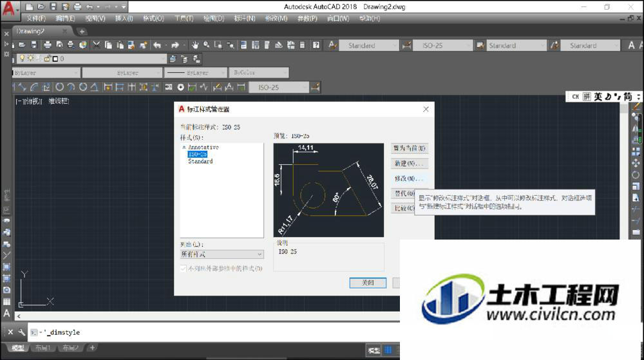Toggle the 模型 button in status bar
This screenshot has height=360, width=644.
point(374,350)
